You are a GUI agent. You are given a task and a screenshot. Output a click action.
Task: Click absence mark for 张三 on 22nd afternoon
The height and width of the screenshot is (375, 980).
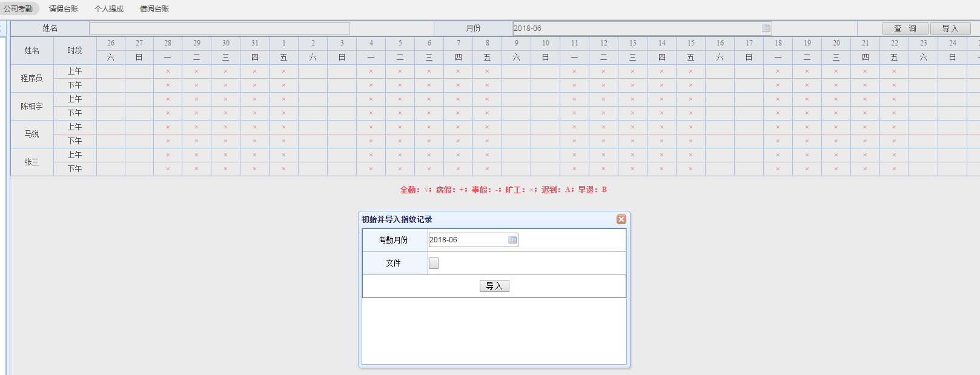[894, 169]
